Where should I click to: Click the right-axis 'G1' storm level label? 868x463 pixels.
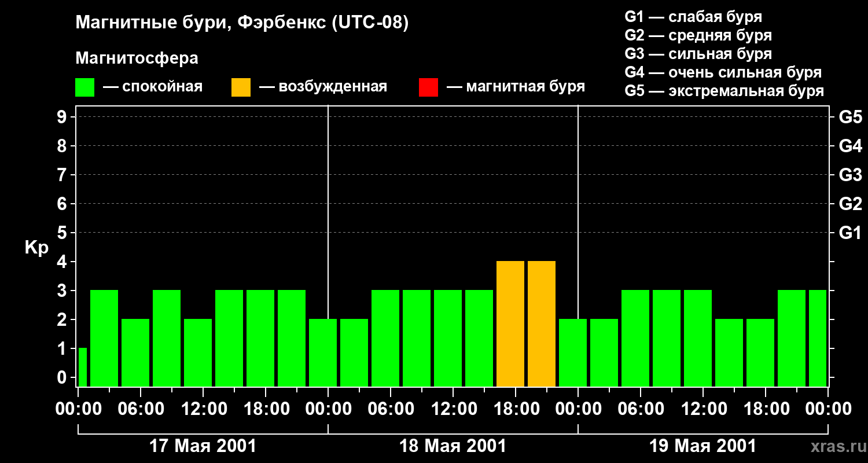pos(851,233)
